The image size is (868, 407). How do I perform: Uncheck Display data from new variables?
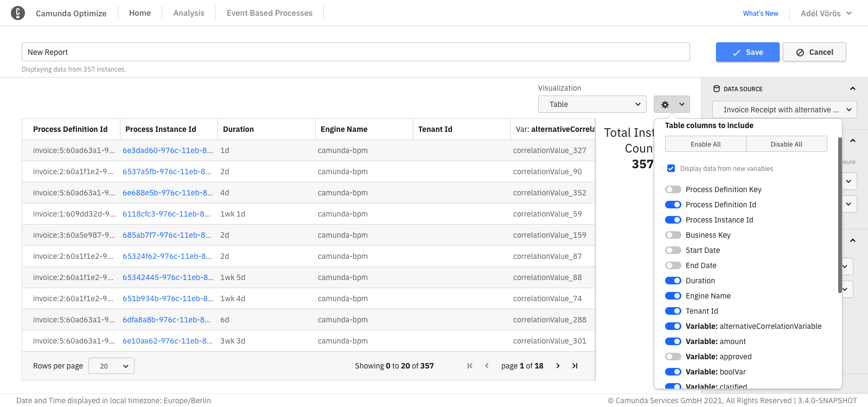[x=671, y=168]
